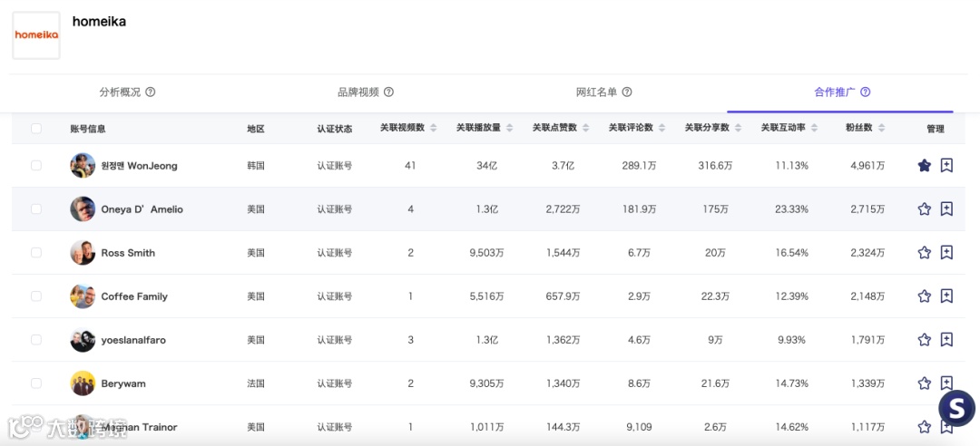Click the 认证状态 column header

(x=334, y=130)
